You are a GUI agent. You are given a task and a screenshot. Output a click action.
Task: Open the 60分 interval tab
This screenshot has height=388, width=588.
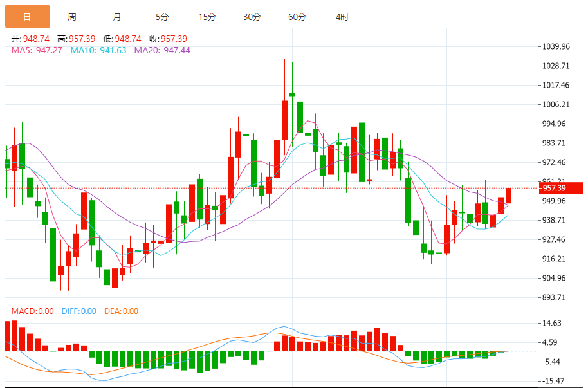(x=297, y=17)
